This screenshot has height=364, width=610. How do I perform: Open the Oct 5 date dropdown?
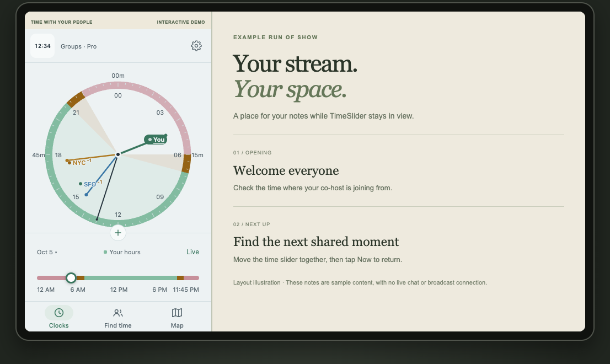(47, 252)
